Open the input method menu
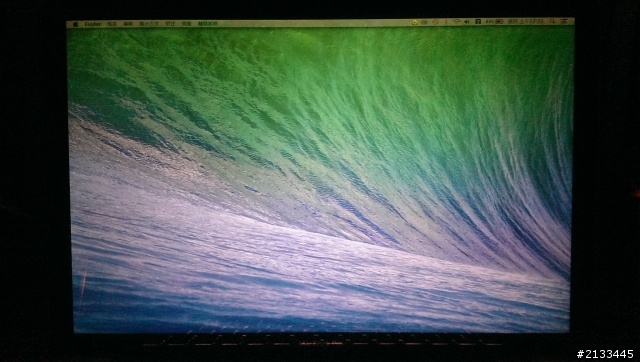 pyautogui.click(x=478, y=22)
